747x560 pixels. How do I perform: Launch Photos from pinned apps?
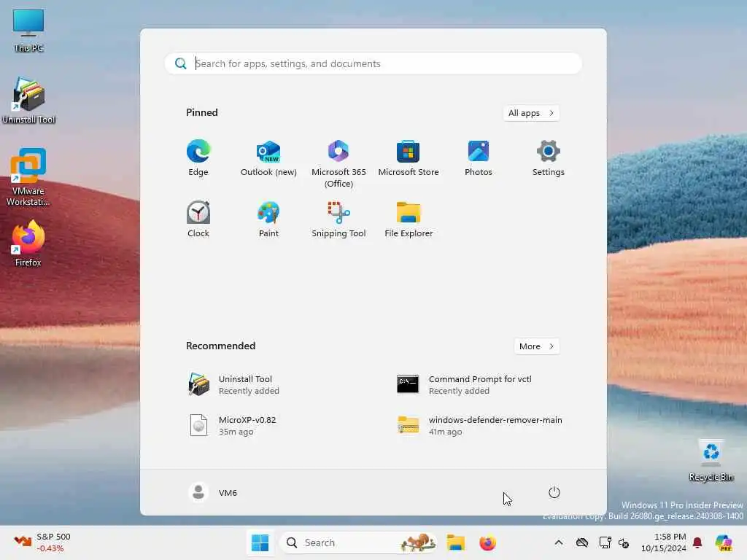479,158
